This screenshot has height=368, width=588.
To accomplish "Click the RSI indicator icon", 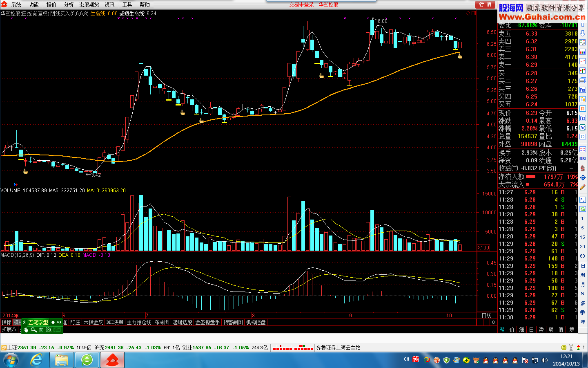I will click(583, 159).
